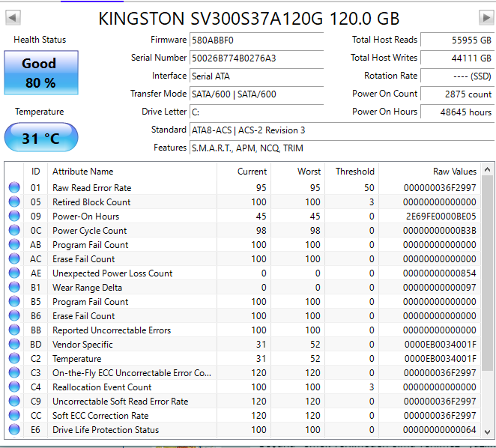
Task: Click Rotation Rate ---- (SSD) value
Action: tap(457, 76)
